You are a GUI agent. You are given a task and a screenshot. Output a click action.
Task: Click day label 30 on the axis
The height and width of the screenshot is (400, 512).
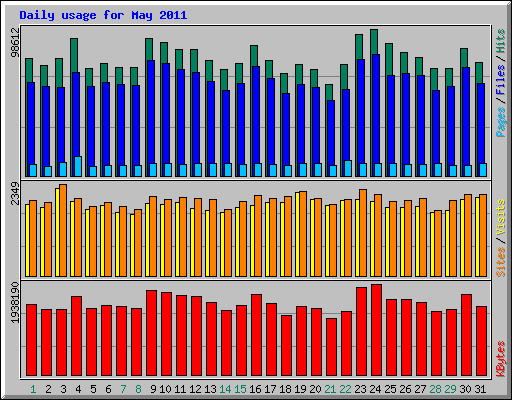pyautogui.click(x=465, y=389)
